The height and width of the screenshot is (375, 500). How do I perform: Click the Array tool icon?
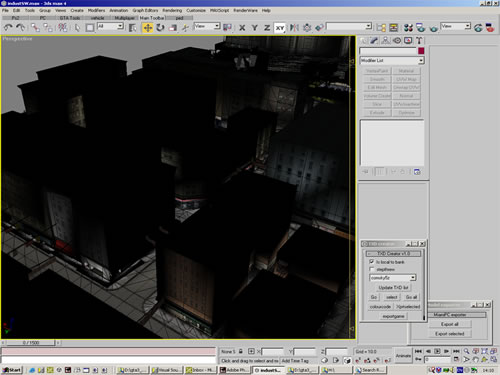[307, 27]
